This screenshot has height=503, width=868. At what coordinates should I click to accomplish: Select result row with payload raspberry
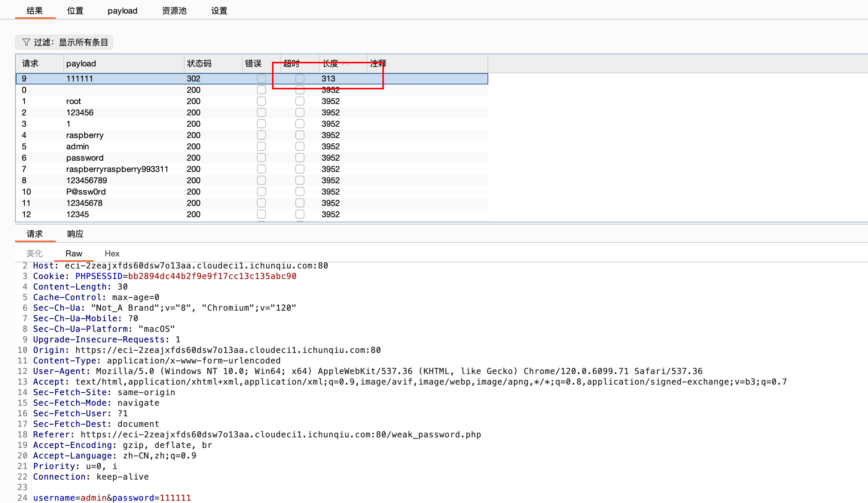click(x=85, y=135)
